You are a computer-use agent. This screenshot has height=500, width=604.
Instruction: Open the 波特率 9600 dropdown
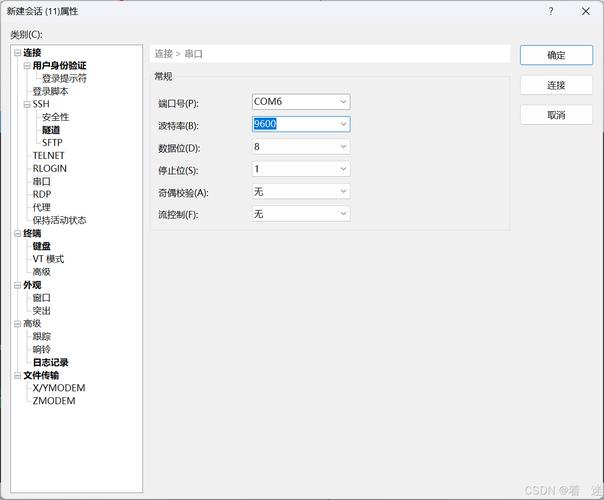point(343,124)
